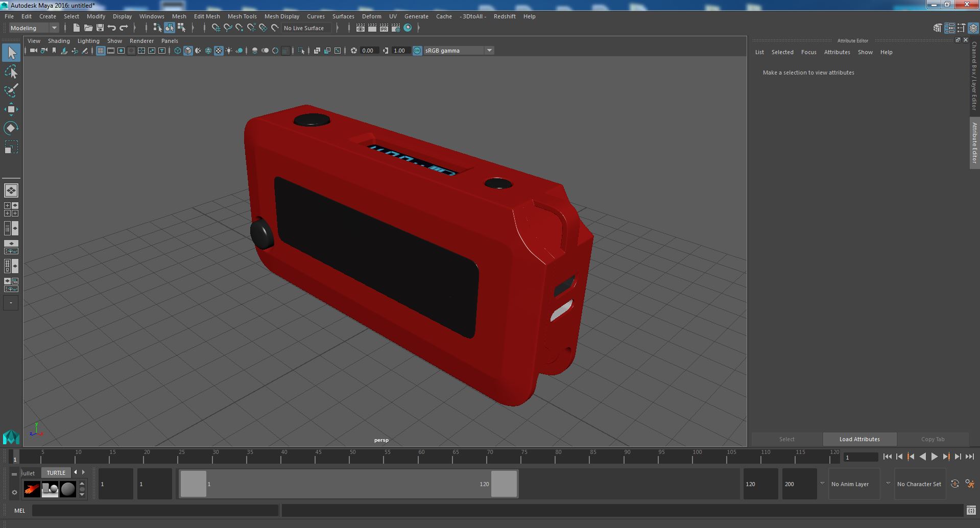Open the viewport Renderer menu
Image resolution: width=980 pixels, height=528 pixels.
click(141, 41)
